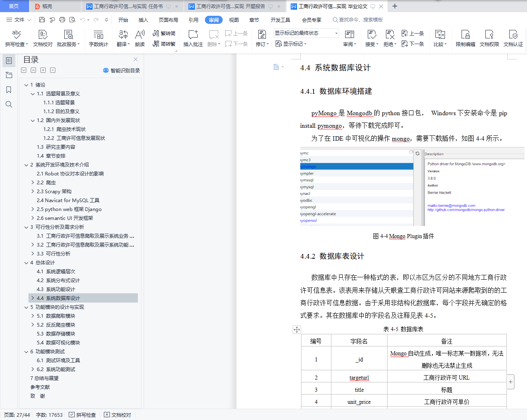The width and height of the screenshot is (527, 420).
Task: Open the search panel in left sidebar
Action: point(8,104)
